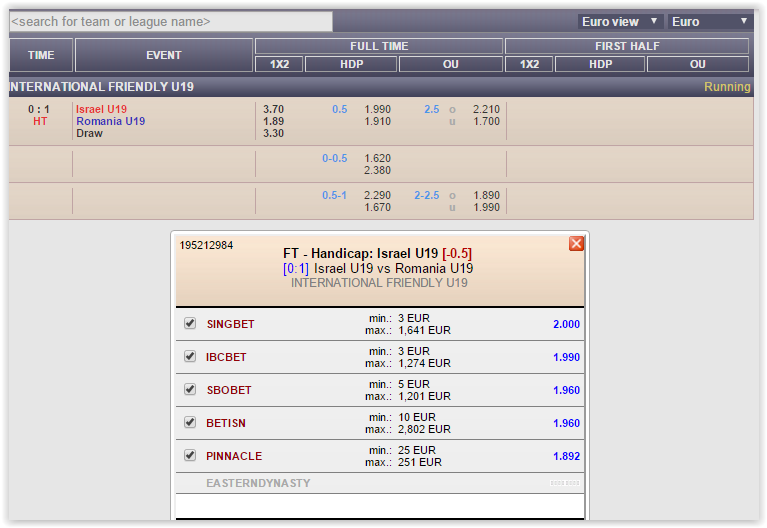This screenshot has width=767, height=528.
Task: Click the FULL TIME group header
Action: (379, 46)
